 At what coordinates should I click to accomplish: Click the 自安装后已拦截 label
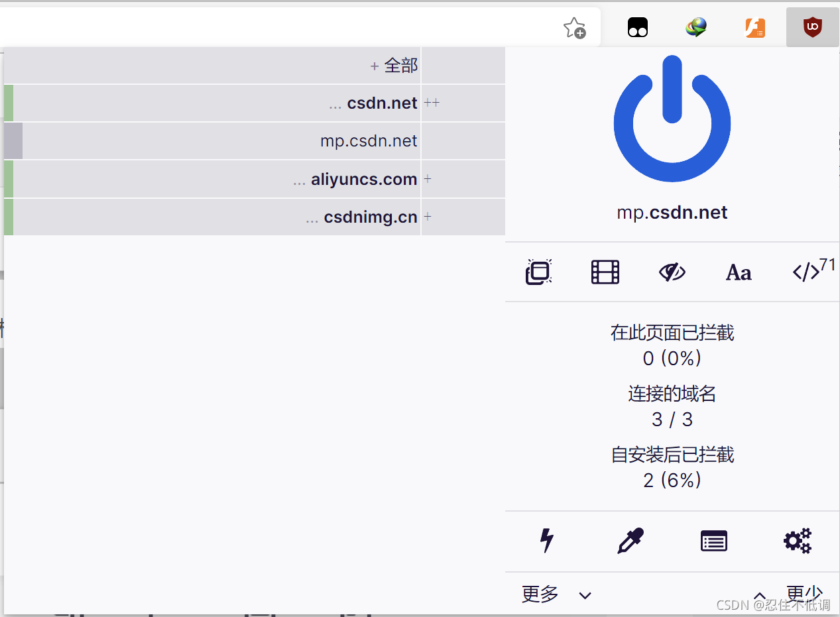click(672, 455)
